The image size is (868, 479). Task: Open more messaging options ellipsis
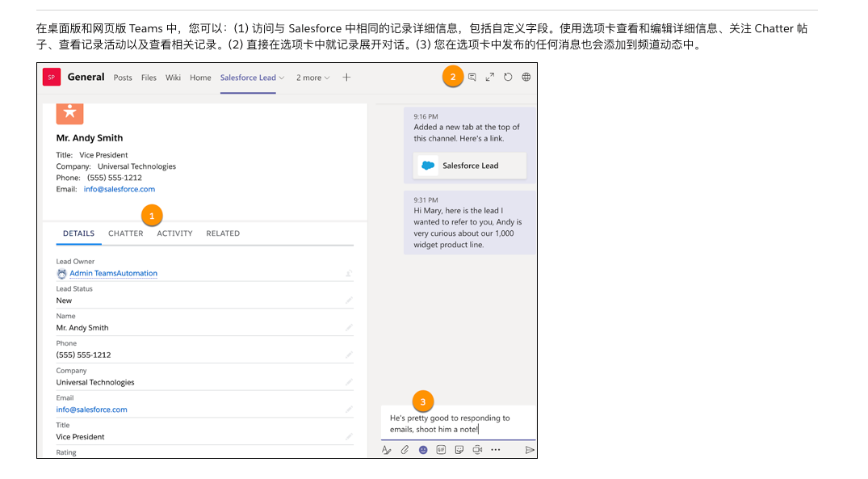click(496, 450)
